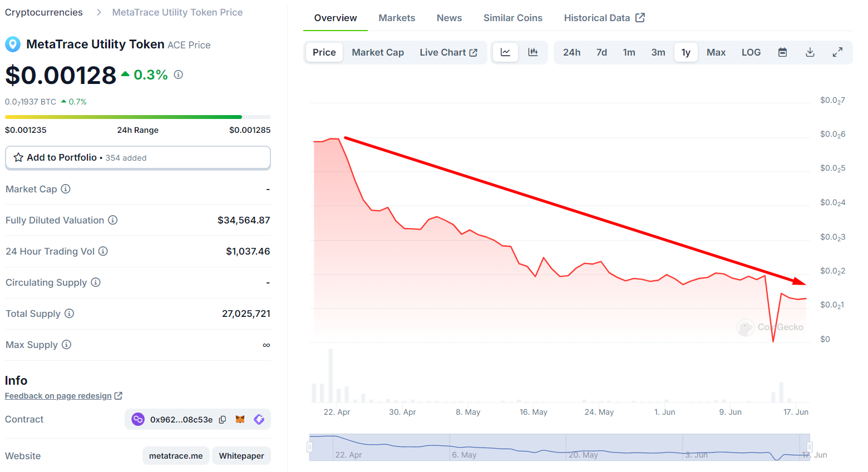The image size is (868, 472).
Task: Click MetaTrace Utility Token Price breadcrumb
Action: [x=177, y=12]
